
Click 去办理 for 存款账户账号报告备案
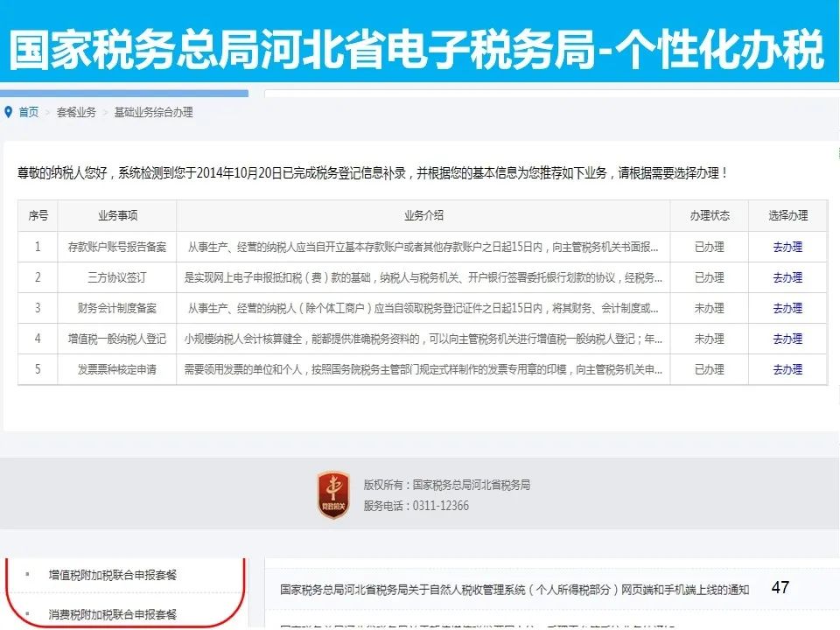[x=787, y=247]
